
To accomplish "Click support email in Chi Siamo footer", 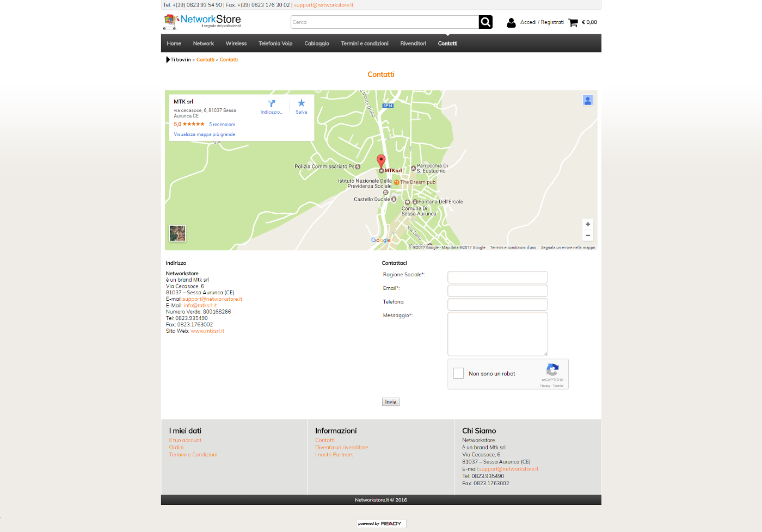I will click(508, 469).
